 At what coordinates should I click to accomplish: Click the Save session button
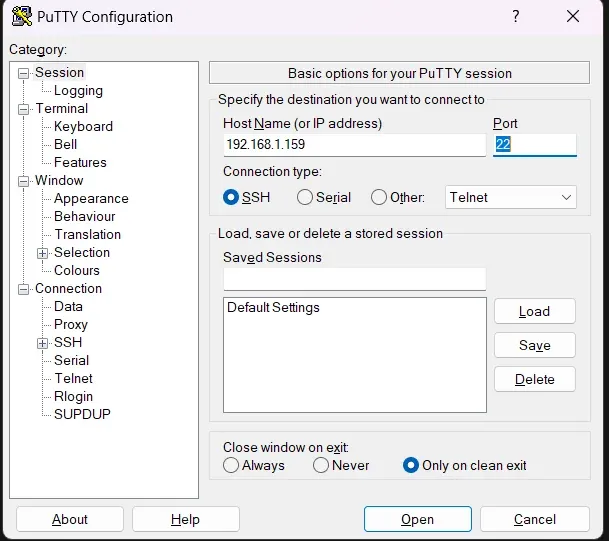535,345
